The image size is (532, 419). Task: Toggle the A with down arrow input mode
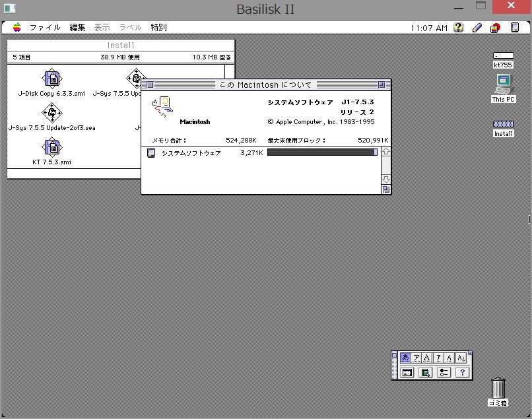pos(461,358)
